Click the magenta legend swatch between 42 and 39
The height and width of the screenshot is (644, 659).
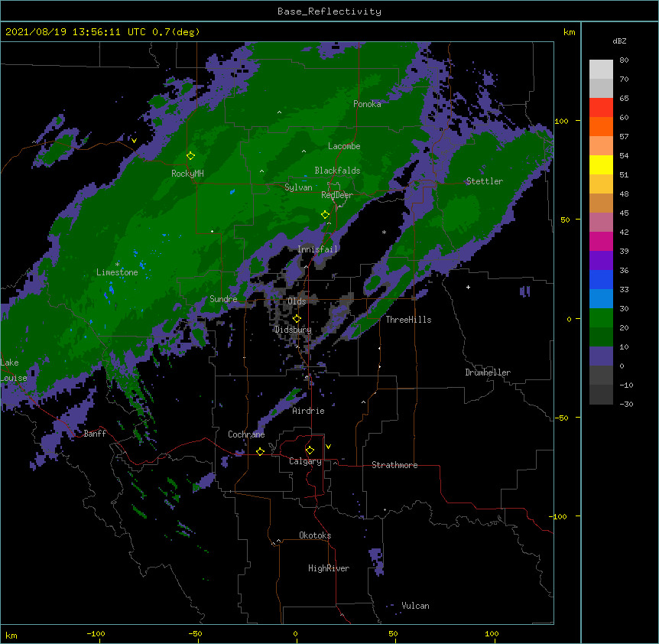[x=601, y=241]
